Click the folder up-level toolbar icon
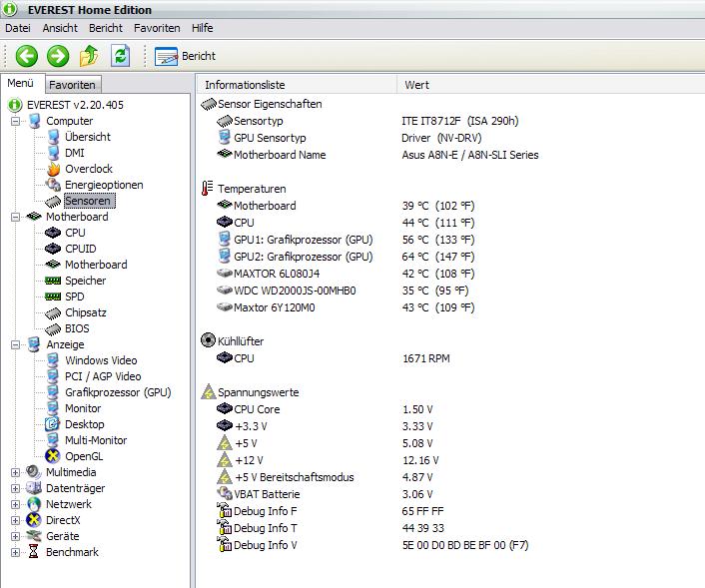The height and width of the screenshot is (588, 705). click(x=89, y=56)
